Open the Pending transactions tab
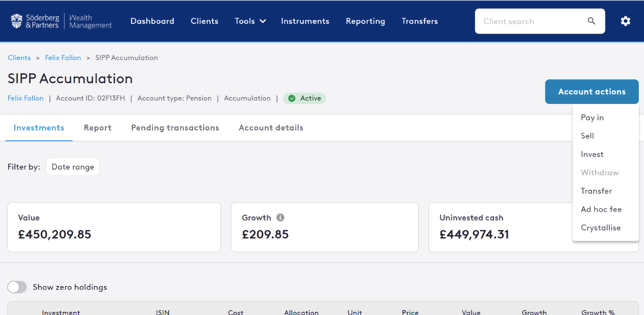644x315 pixels. click(175, 128)
